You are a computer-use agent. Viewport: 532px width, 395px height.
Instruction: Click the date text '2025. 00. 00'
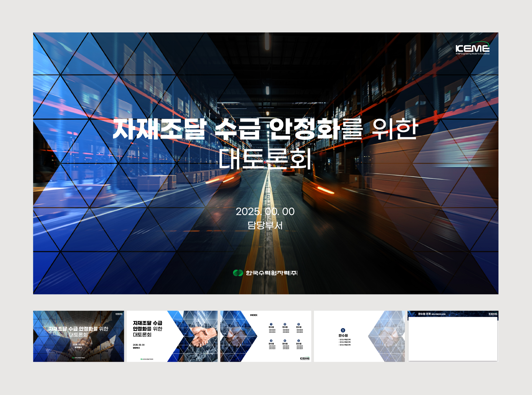[265, 211]
